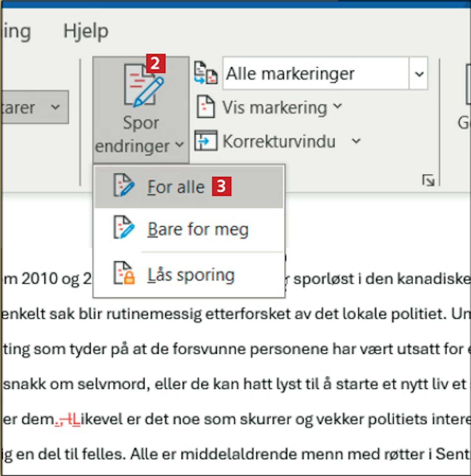Click the Lås sporing padlock icon
Viewport: 471px width, 476px height.
124,274
